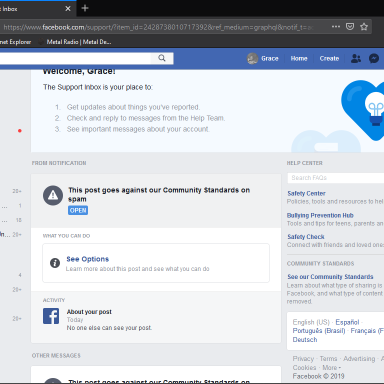Click the light bulb heart illustration
This screenshot has width=384, height=384.
pos(363,110)
